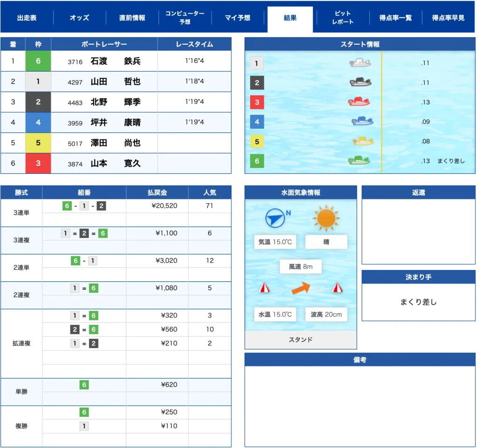Open the 直前情報 tab
This screenshot has width=477, height=448.
click(x=132, y=18)
